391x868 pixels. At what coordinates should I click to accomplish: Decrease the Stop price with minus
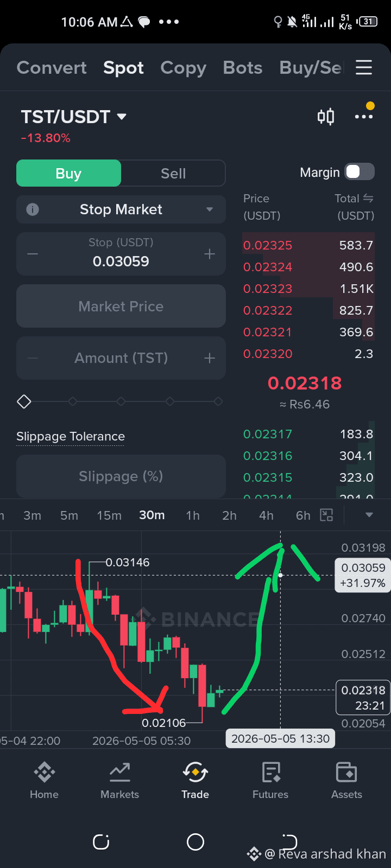33,254
